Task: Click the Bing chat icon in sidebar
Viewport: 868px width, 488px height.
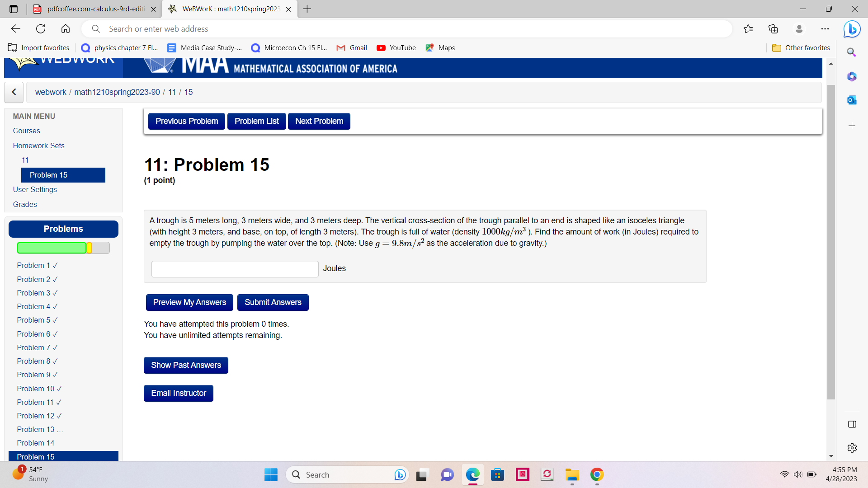Action: (x=852, y=29)
